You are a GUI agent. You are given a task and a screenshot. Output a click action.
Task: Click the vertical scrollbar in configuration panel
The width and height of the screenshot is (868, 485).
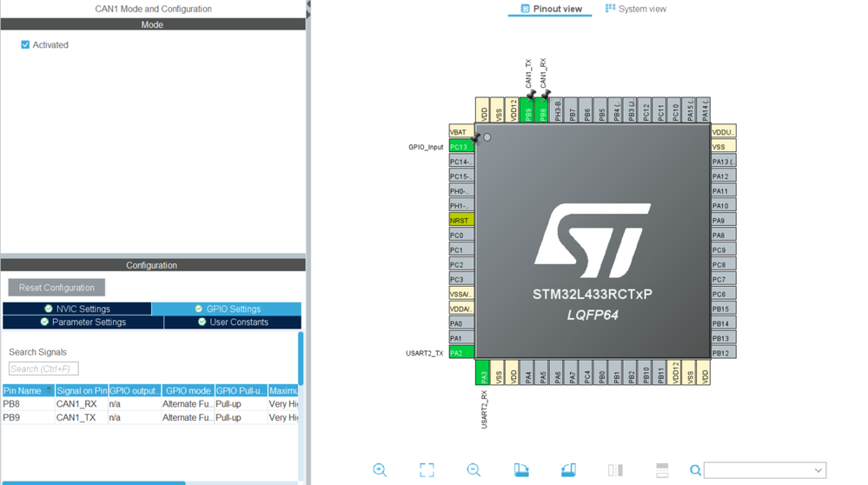coord(301,358)
